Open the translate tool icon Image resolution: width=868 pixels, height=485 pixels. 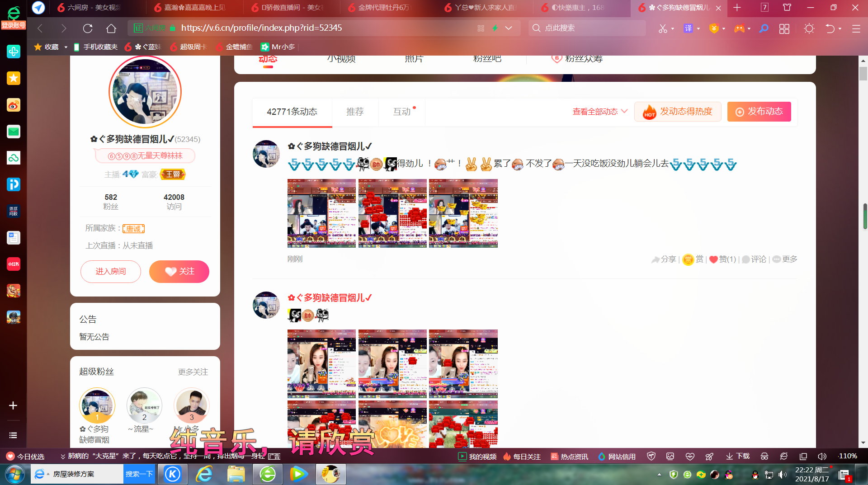pyautogui.click(x=688, y=28)
